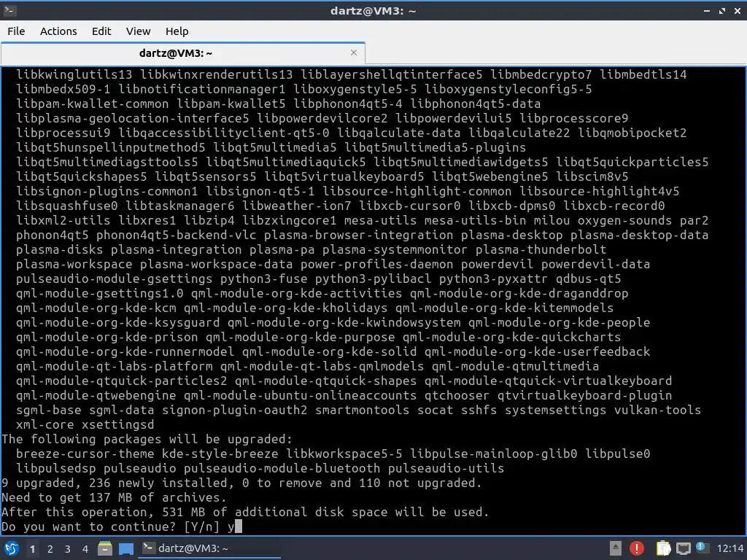Screen dimensions: 747x560
Task: Click the red alert notification tray icon
Action: (636, 548)
